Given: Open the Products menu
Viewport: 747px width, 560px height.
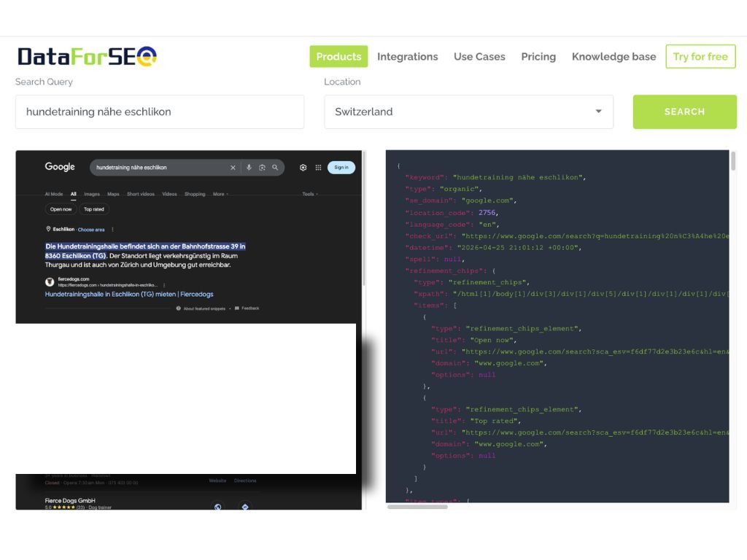Looking at the screenshot, I should pos(338,56).
